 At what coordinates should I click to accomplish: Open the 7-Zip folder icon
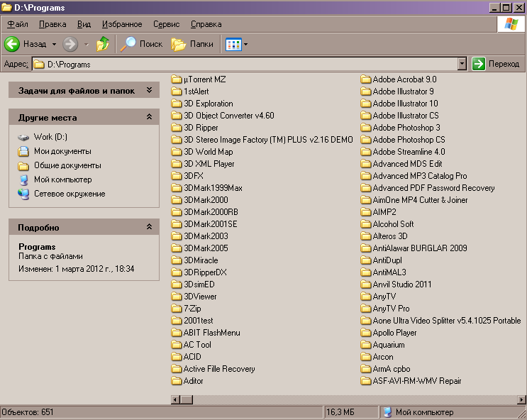(x=177, y=309)
